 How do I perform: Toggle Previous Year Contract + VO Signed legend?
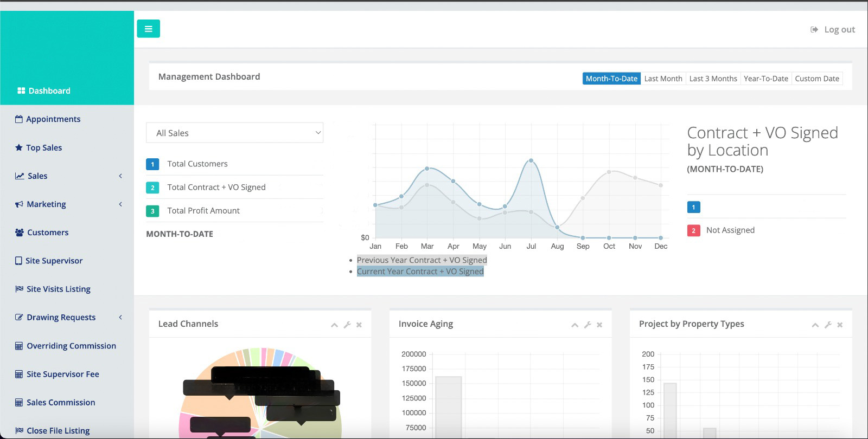422,260
